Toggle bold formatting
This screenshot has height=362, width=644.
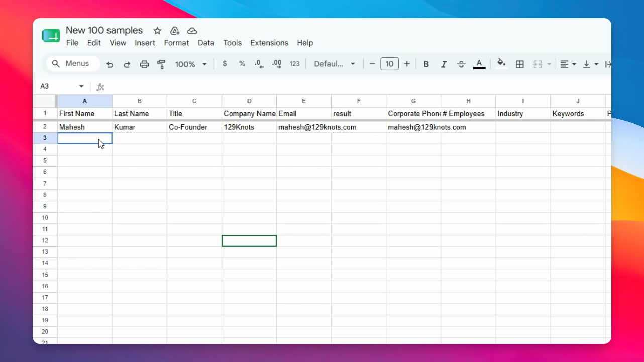click(x=426, y=64)
